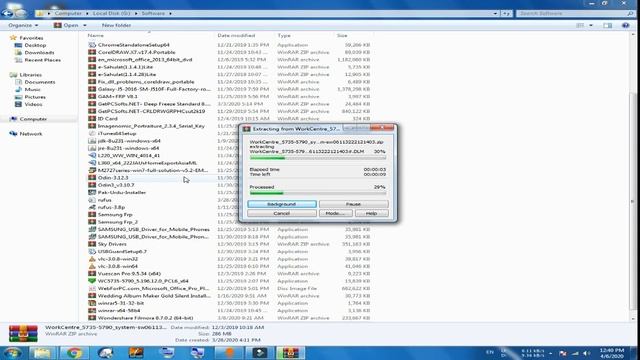The height and width of the screenshot is (360, 640).
Task: Select Network in the navigation pane
Action: [31, 134]
